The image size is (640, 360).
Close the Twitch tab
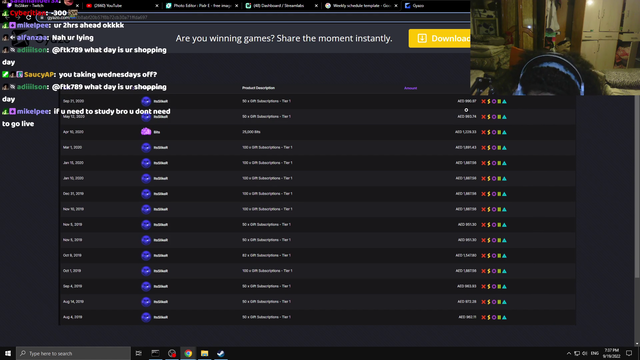77,6
